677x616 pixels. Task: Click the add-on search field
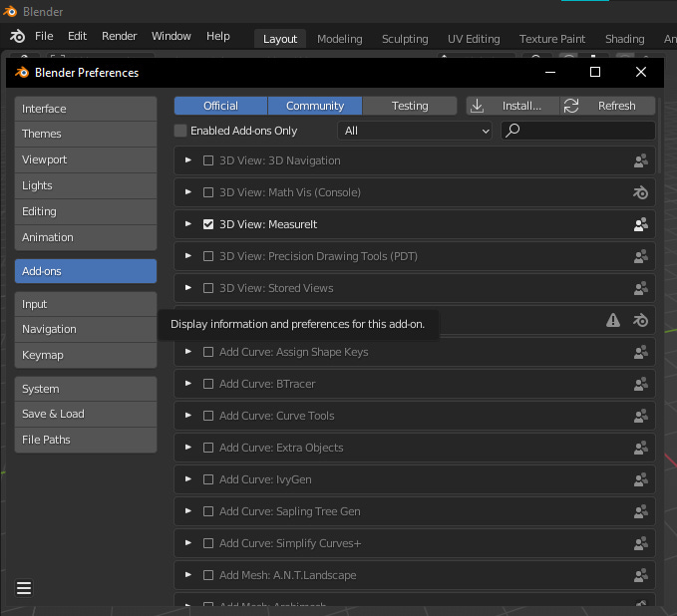[x=577, y=131]
